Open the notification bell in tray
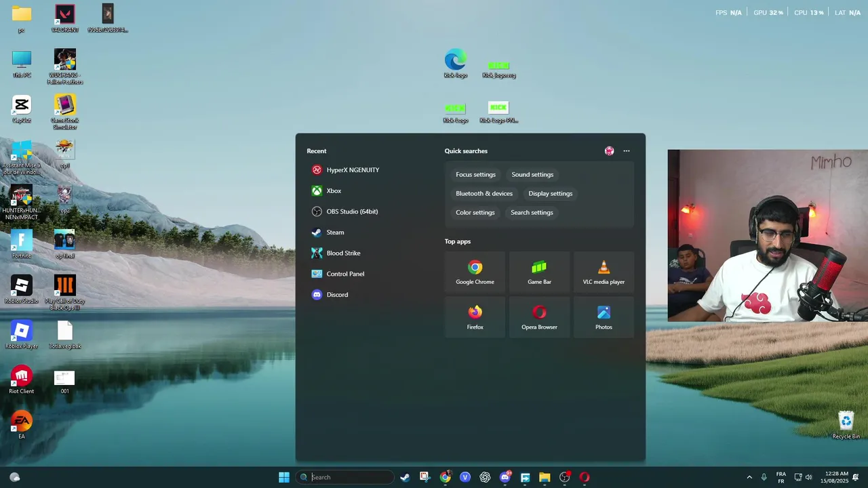This screenshot has height=488, width=868. tap(856, 477)
